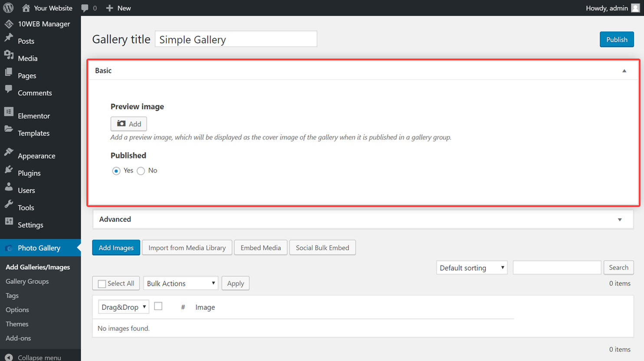The image size is (644, 361).
Task: Click the Tools wrench icon
Action: [x=9, y=204]
